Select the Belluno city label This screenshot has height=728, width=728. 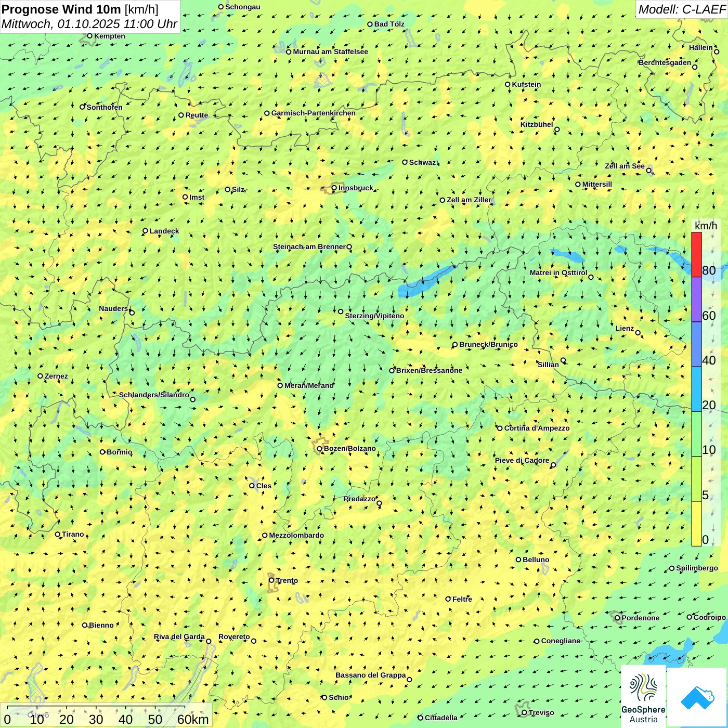pos(536,560)
